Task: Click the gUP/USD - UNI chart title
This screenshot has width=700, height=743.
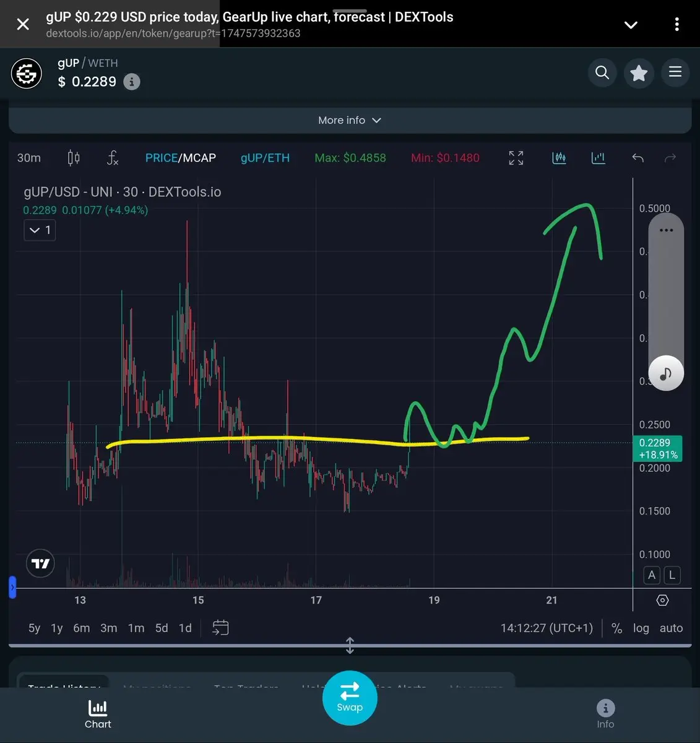Action: [x=122, y=192]
